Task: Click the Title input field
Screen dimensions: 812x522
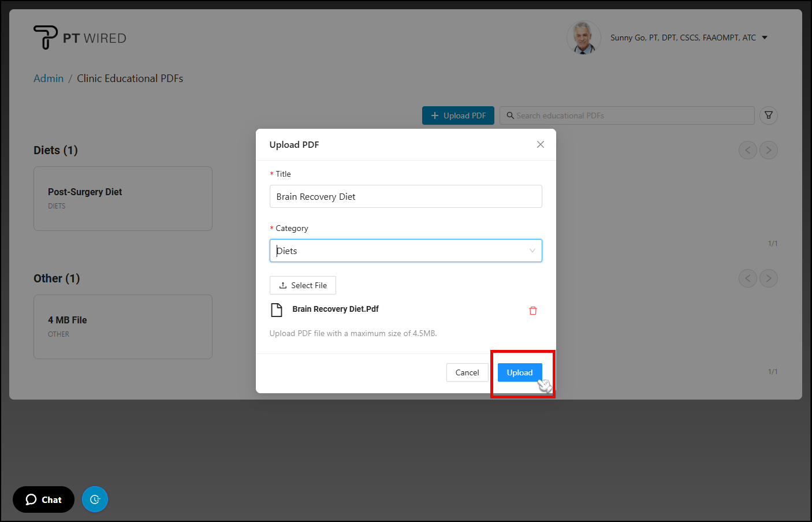Action: (405, 196)
